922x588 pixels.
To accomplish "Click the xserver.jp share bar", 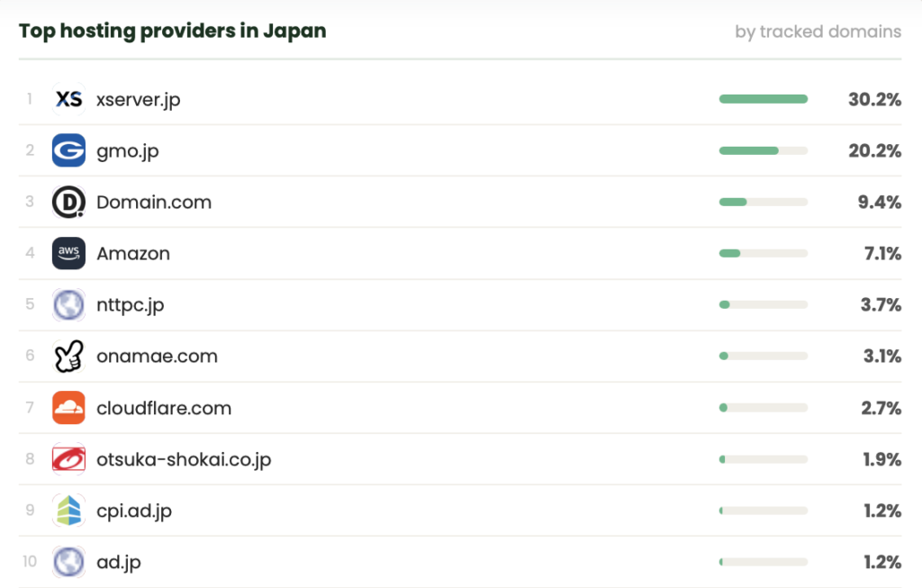I will [764, 99].
